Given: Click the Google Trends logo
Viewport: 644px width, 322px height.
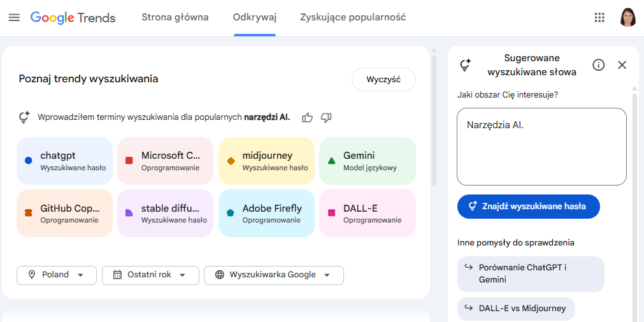Looking at the screenshot, I should 73,17.
